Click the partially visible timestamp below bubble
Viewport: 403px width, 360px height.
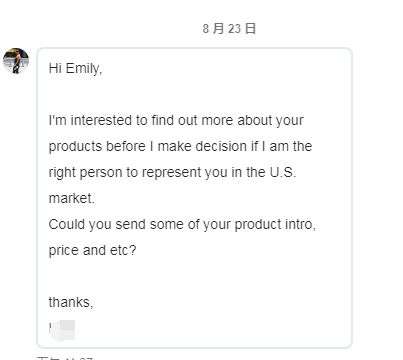tap(64, 358)
